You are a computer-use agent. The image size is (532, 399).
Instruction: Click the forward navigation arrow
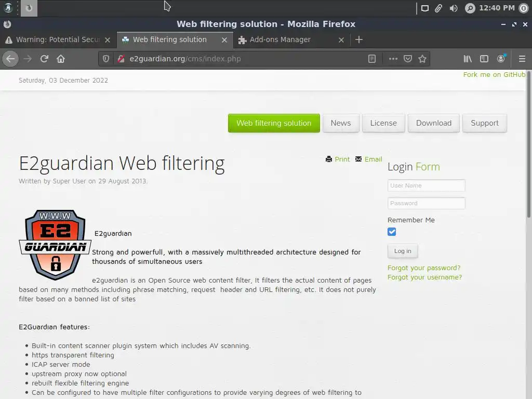pos(28,59)
